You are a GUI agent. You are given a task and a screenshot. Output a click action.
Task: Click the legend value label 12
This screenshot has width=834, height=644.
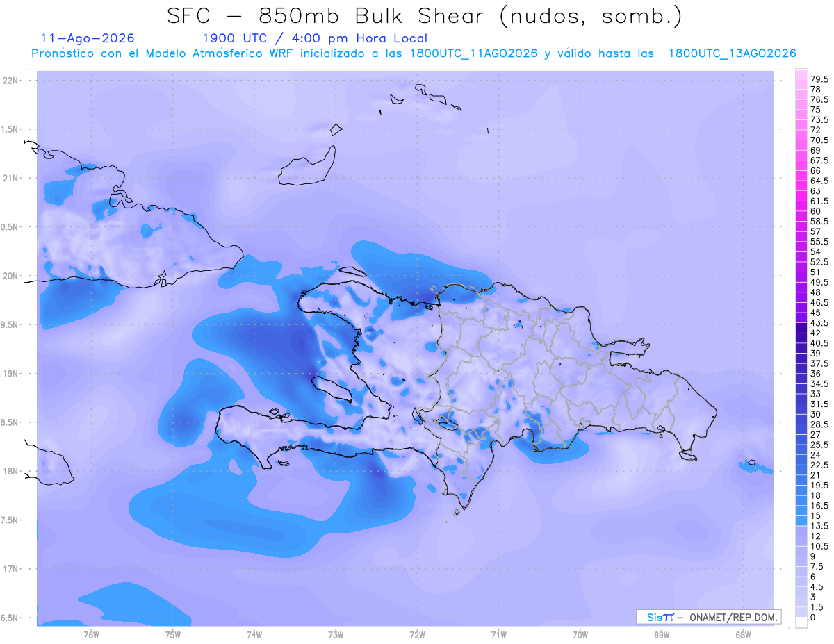[x=816, y=536]
